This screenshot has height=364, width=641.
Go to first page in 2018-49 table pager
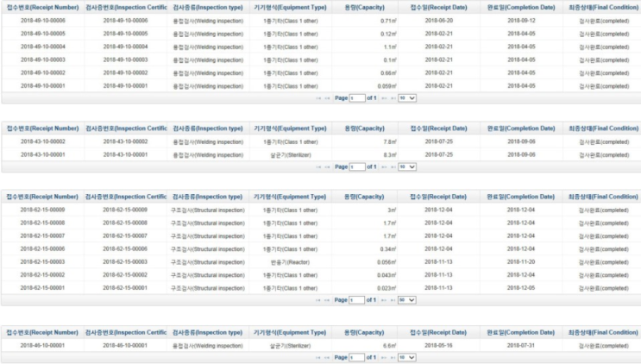tap(318, 98)
